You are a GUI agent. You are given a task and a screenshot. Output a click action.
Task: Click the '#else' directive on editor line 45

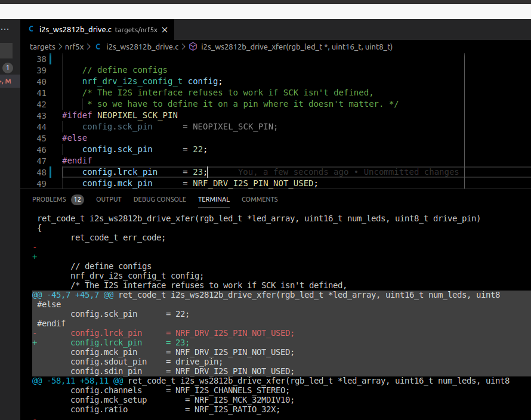click(75, 138)
